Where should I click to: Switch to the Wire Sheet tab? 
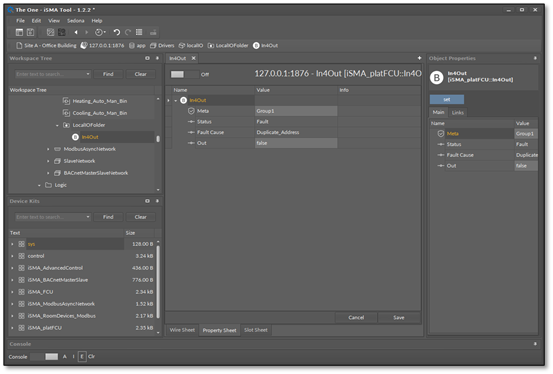click(x=182, y=330)
